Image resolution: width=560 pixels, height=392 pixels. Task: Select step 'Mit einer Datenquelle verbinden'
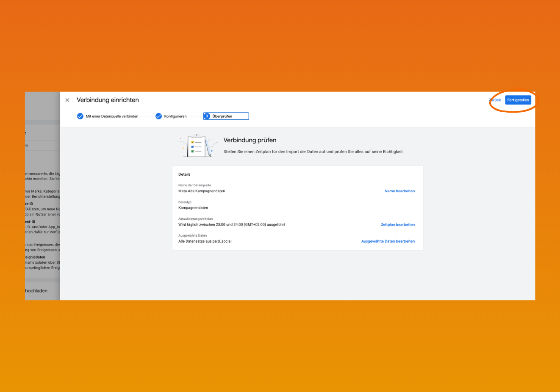coord(108,116)
